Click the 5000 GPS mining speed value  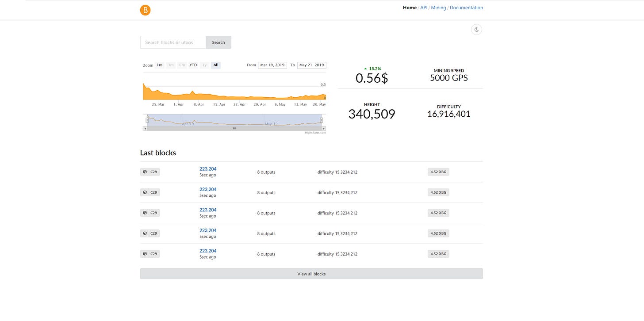click(x=449, y=78)
